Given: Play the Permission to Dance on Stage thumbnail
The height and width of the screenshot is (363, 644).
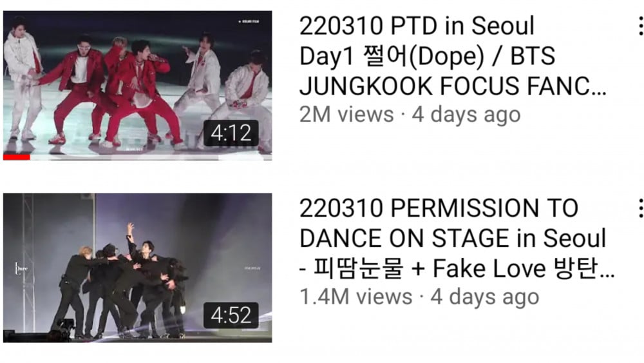Looking at the screenshot, I should coord(138,268).
